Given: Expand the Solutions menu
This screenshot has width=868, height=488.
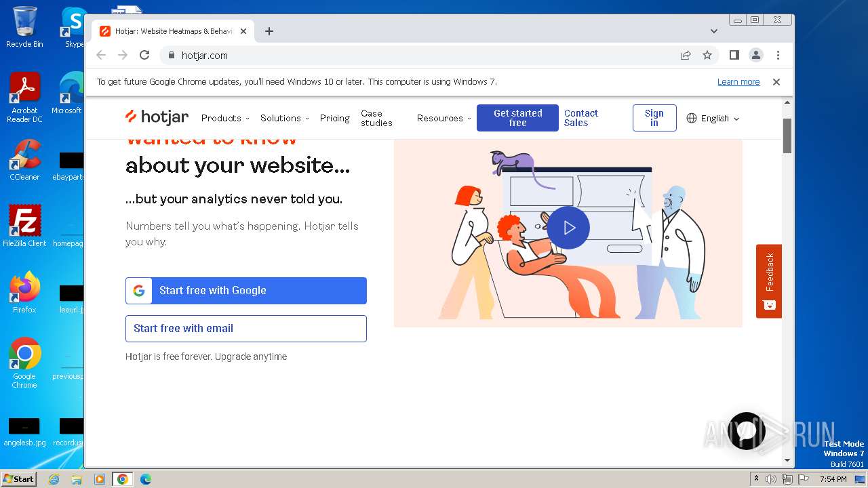Looking at the screenshot, I should coord(284,118).
